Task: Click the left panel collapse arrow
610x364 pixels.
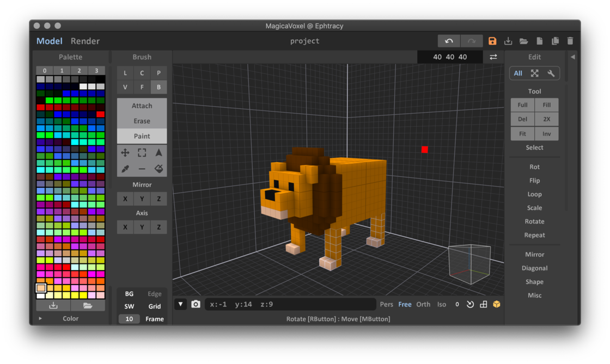Action: (x=573, y=57)
